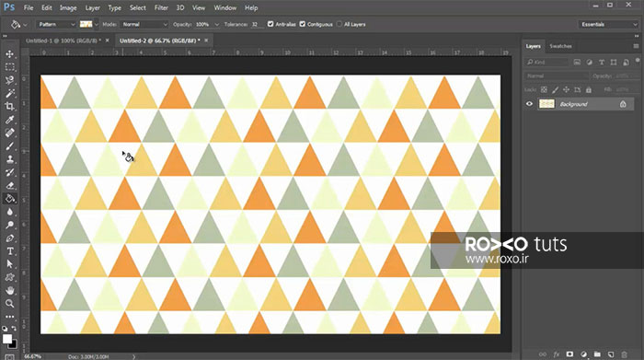Swap the foreground and background colors

coord(14,329)
